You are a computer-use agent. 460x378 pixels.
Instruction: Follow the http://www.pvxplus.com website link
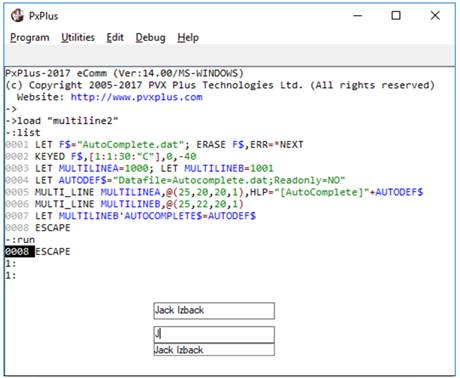[137, 97]
